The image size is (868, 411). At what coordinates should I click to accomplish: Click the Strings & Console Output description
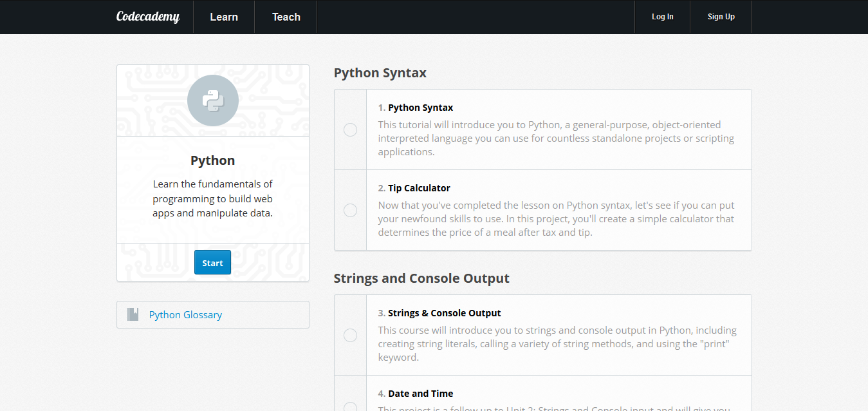[557, 344]
